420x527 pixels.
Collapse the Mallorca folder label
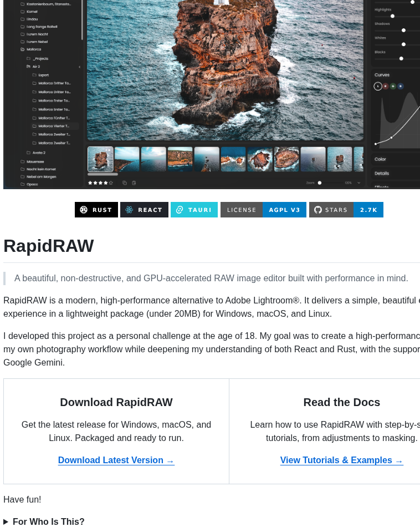click(34, 49)
